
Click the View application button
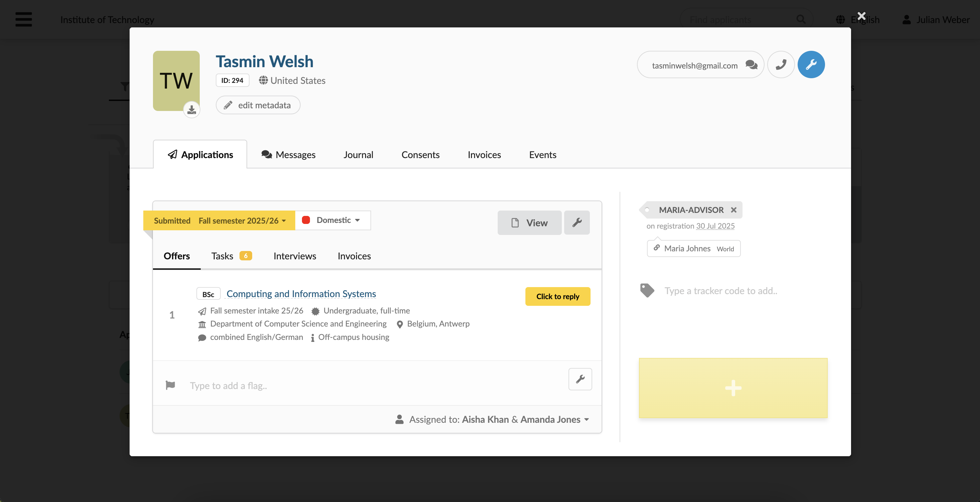coord(529,223)
